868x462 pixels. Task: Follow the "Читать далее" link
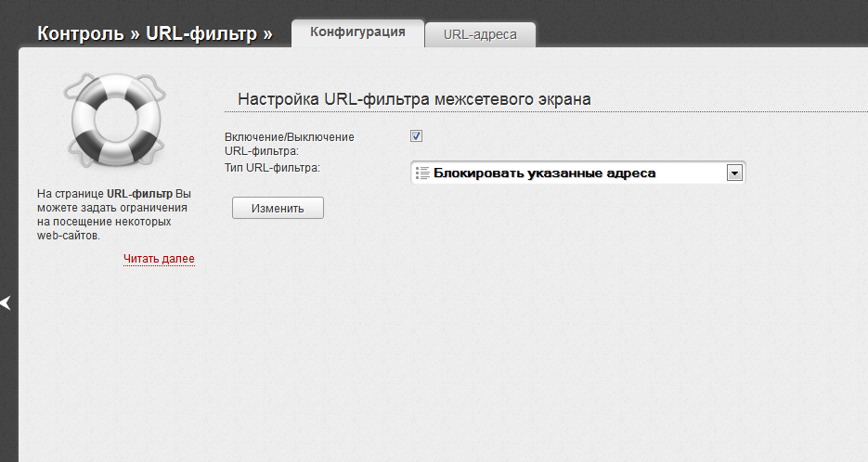pos(159,259)
